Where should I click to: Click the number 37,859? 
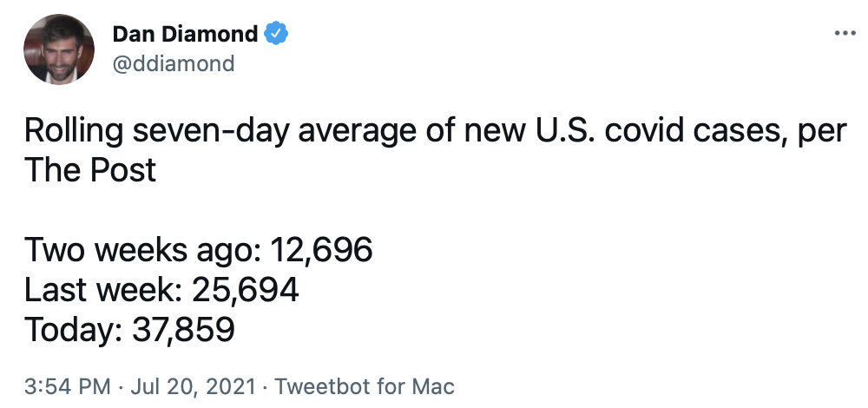click(x=183, y=329)
